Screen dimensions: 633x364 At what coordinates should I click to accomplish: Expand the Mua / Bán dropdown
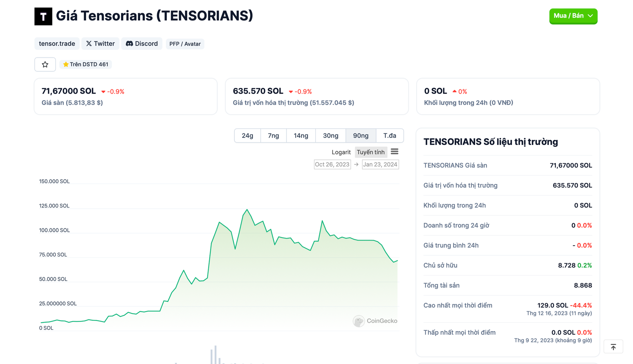point(573,16)
